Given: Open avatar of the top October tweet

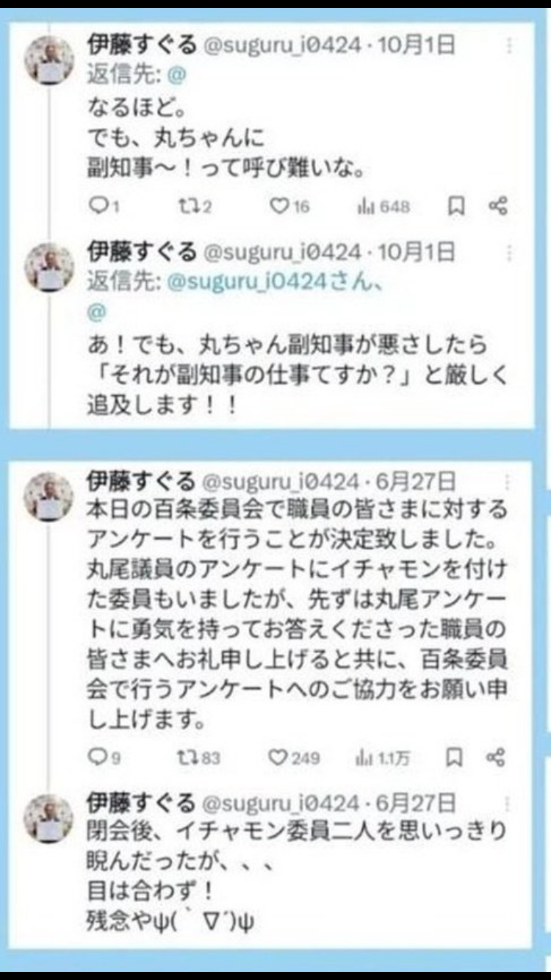Looking at the screenshot, I should 48,60.
